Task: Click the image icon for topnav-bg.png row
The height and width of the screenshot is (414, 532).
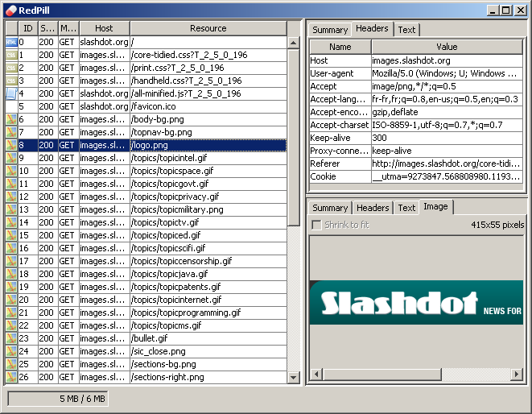Action: click(11, 132)
